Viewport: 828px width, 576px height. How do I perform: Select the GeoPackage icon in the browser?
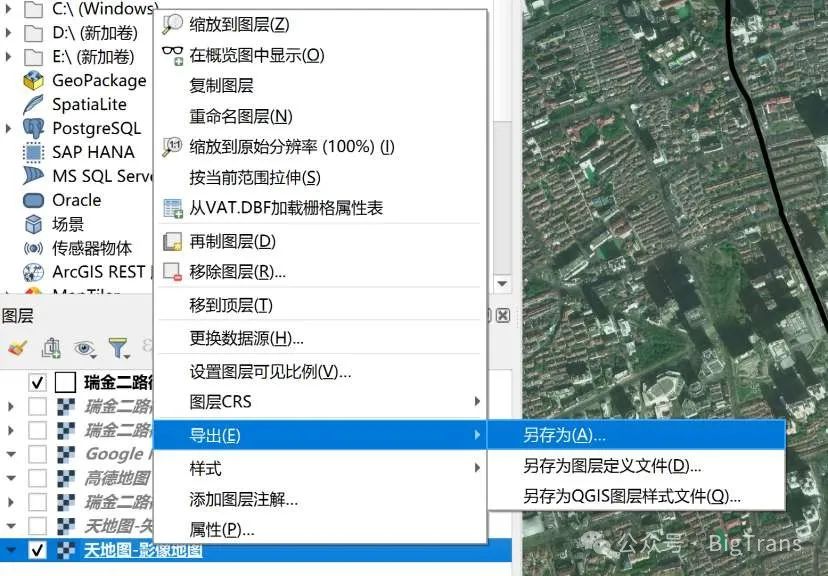point(33,80)
